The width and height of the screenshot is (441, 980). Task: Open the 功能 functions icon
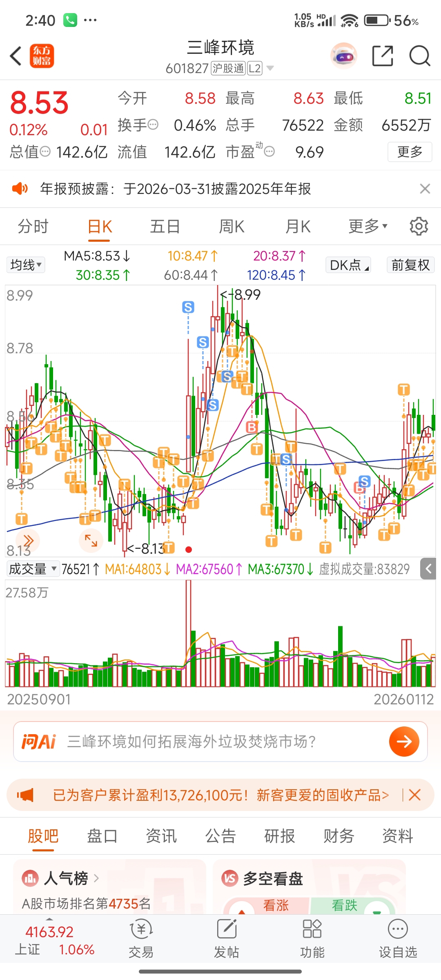click(x=312, y=939)
